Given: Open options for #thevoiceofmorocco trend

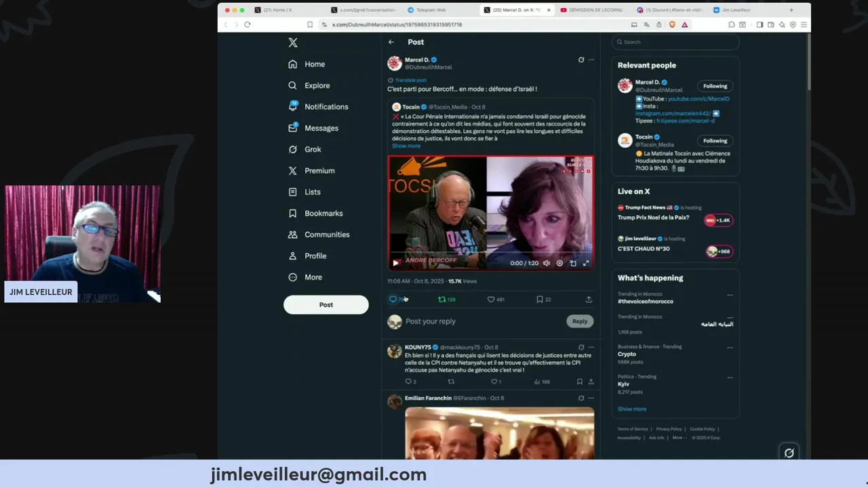Looking at the screenshot, I should 730,295.
